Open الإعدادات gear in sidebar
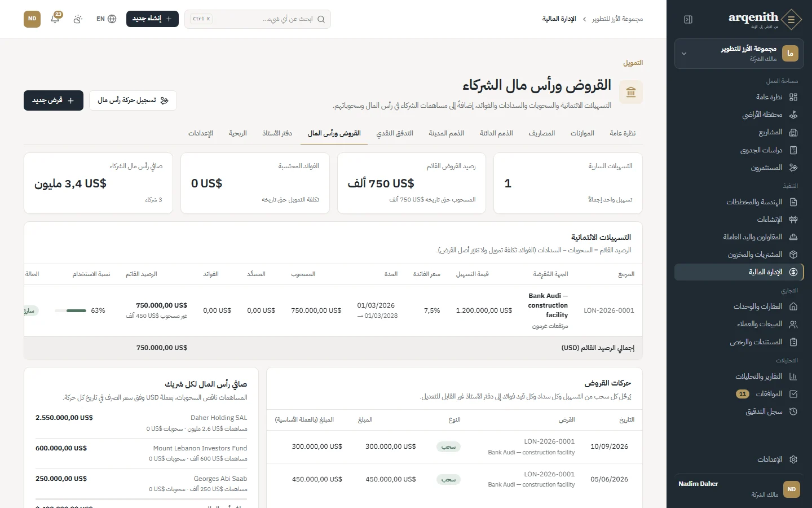 point(739,459)
